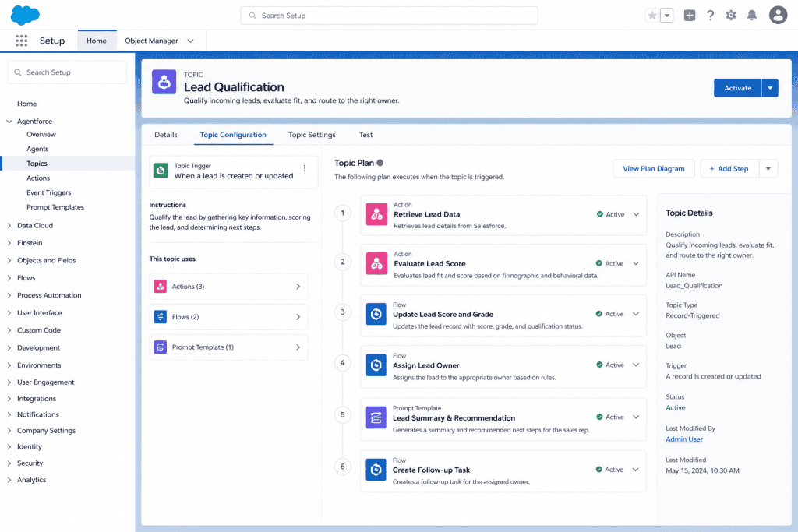The width and height of the screenshot is (798, 532).
Task: Click the Salesforce cloud logo
Action: pyautogui.click(x=25, y=16)
